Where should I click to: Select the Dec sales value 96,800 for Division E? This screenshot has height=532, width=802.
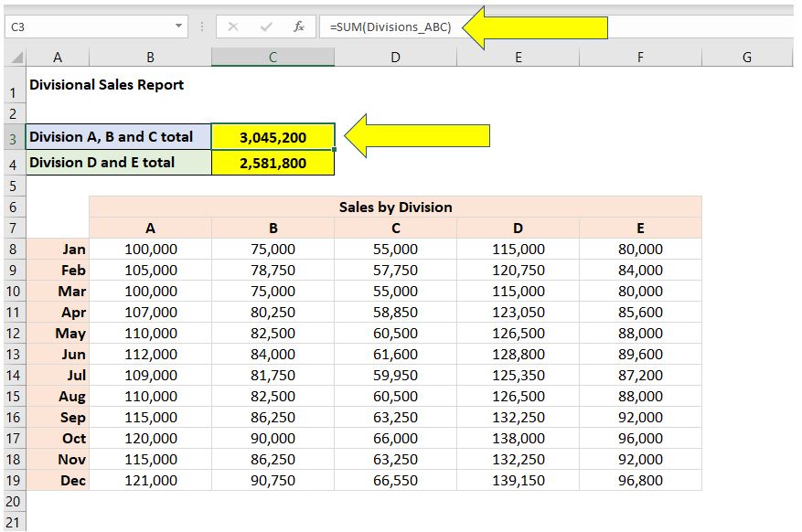[639, 480]
